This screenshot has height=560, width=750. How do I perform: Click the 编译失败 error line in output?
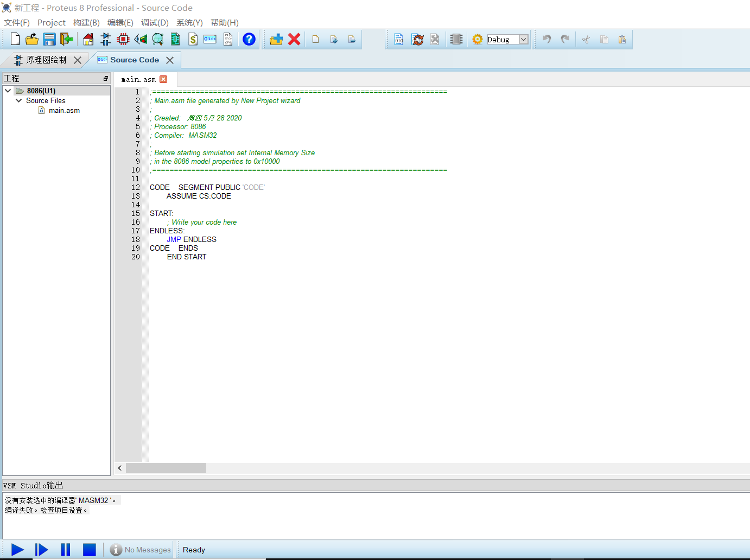[47, 510]
